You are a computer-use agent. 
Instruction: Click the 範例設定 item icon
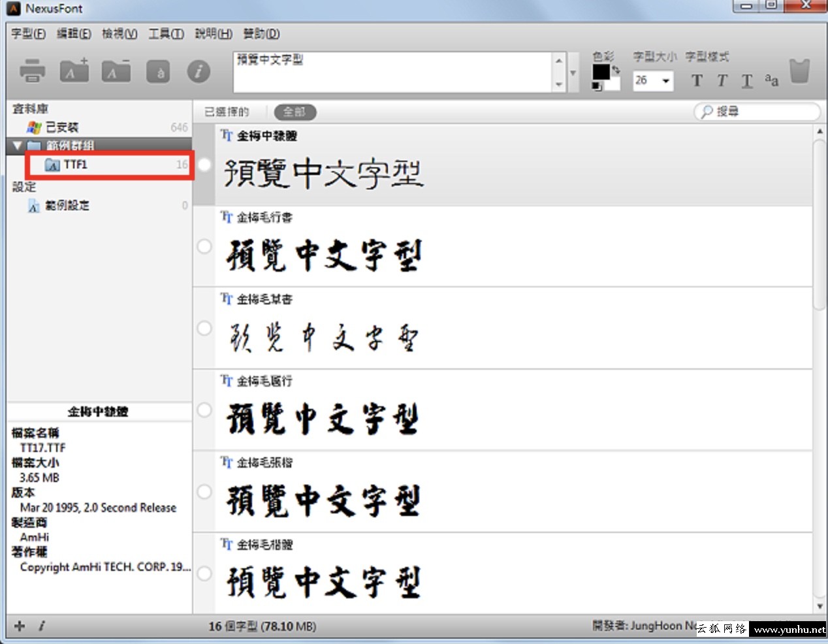(x=34, y=206)
